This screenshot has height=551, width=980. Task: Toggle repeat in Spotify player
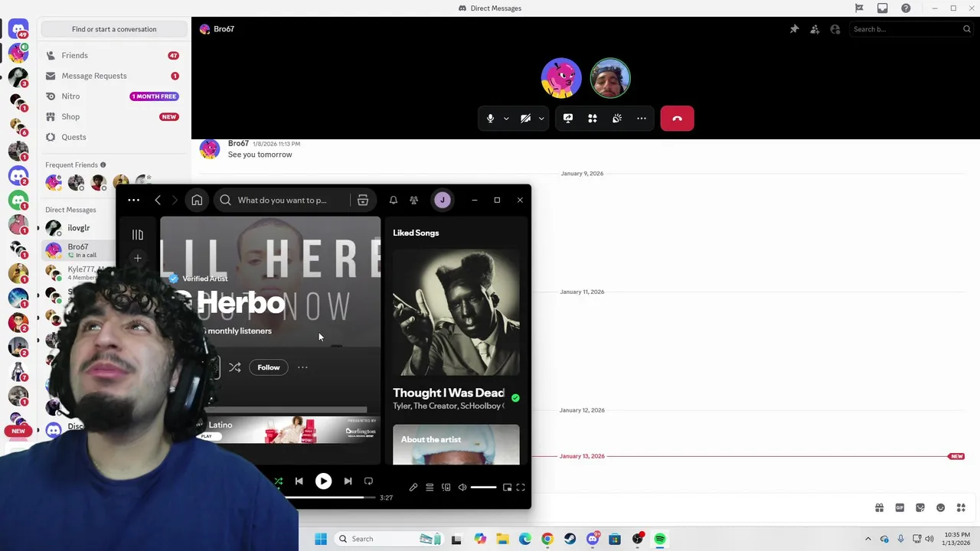368,481
